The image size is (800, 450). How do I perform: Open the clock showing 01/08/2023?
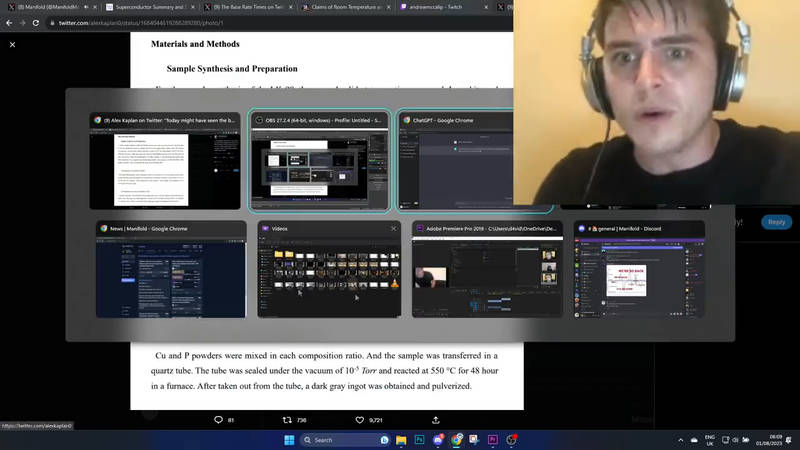(769, 440)
